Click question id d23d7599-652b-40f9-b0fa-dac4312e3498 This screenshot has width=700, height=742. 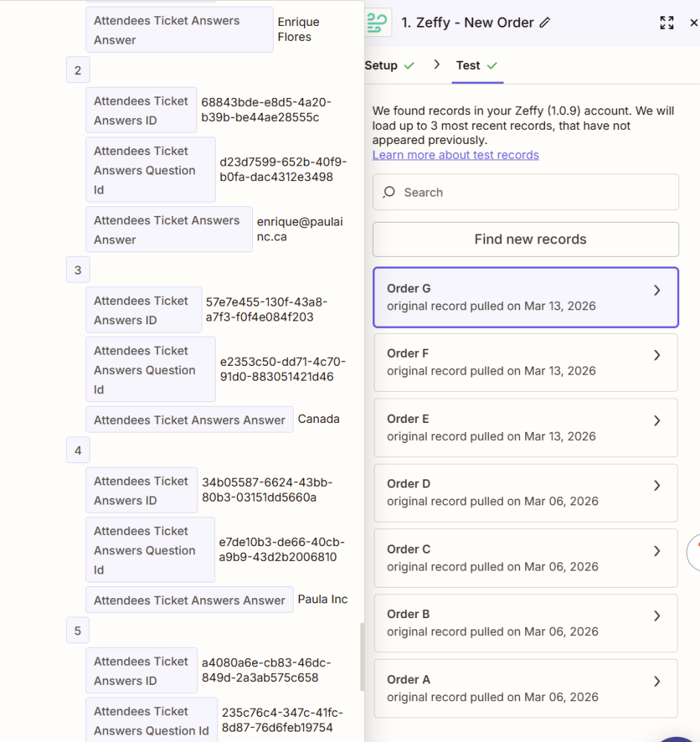click(x=283, y=169)
